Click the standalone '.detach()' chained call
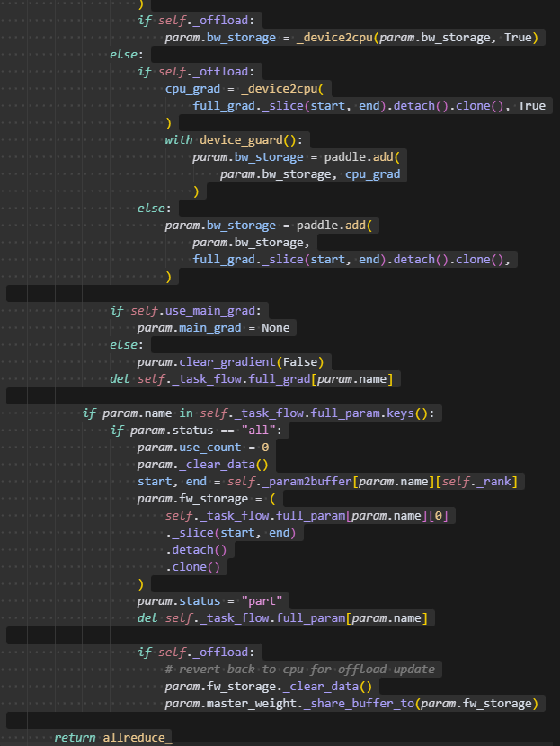This screenshot has height=746, width=560. pos(197,549)
